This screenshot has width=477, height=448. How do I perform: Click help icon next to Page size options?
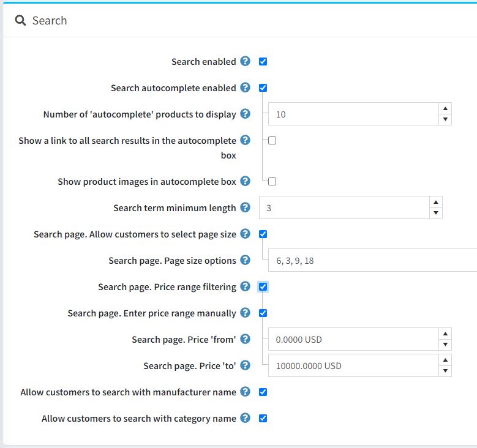[246, 260]
